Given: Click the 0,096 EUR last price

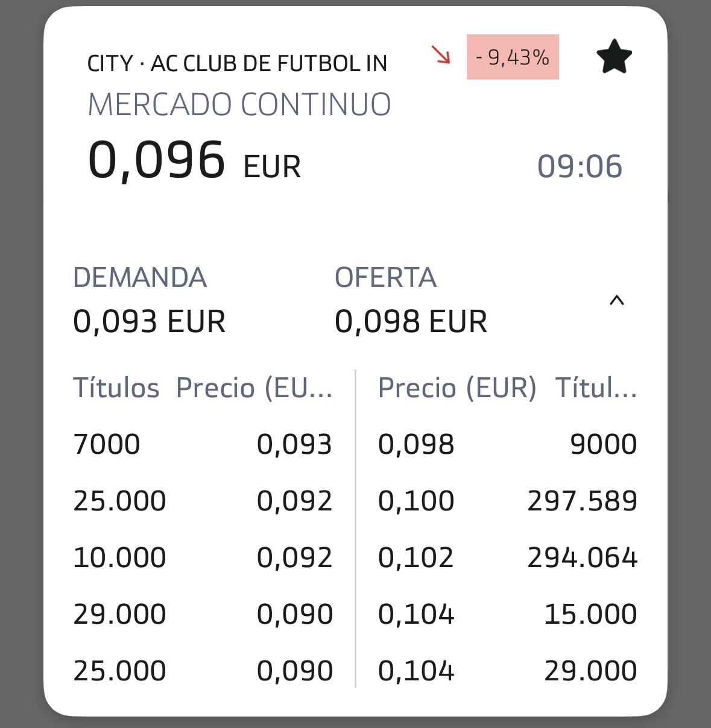Looking at the screenshot, I should (194, 162).
